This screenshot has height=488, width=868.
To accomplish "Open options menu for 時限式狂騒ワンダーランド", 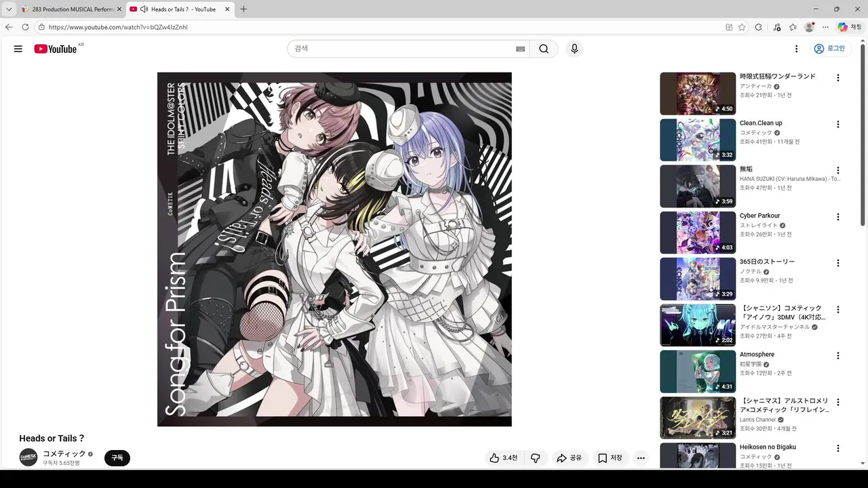I will [x=838, y=78].
